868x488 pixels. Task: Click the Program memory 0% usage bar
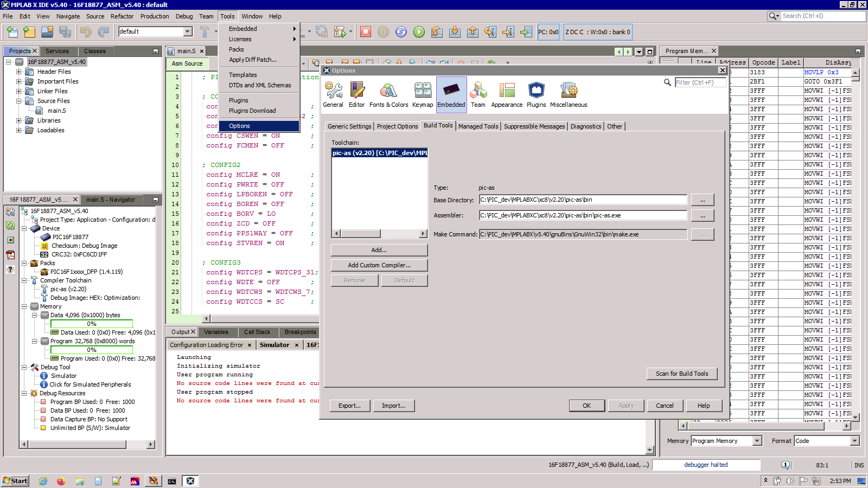(92, 350)
